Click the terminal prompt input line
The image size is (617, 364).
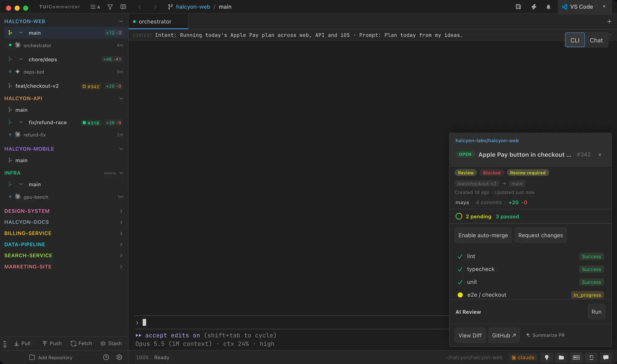click(292, 322)
